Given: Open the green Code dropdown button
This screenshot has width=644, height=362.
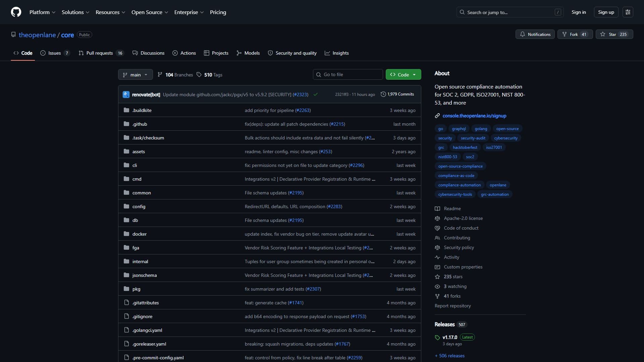Looking at the screenshot, I should coord(403,74).
